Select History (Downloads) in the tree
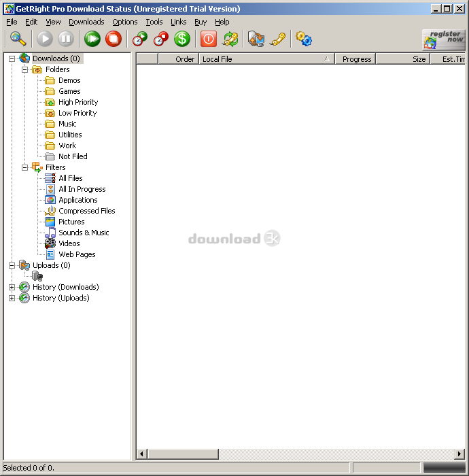The image size is (469, 476). coord(66,287)
